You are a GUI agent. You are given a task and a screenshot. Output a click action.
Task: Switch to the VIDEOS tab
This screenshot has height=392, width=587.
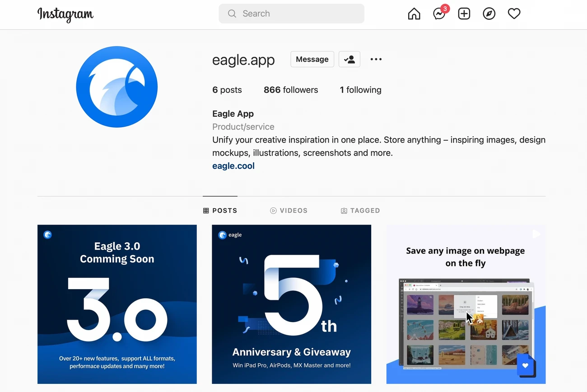pos(289,210)
